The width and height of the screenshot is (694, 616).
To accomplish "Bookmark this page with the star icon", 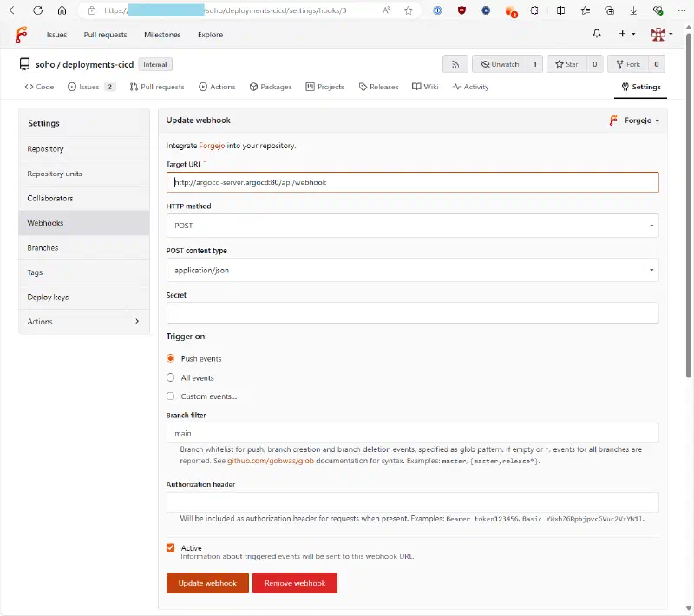I will (x=409, y=10).
